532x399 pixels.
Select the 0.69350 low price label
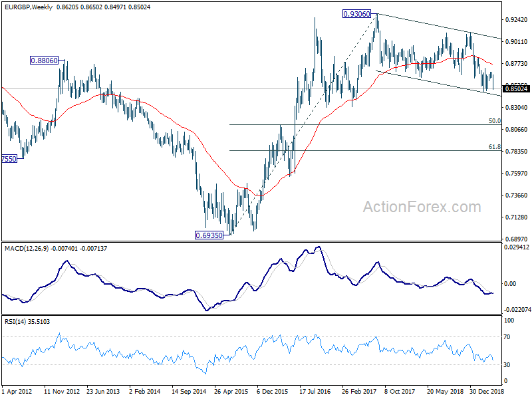209,235
